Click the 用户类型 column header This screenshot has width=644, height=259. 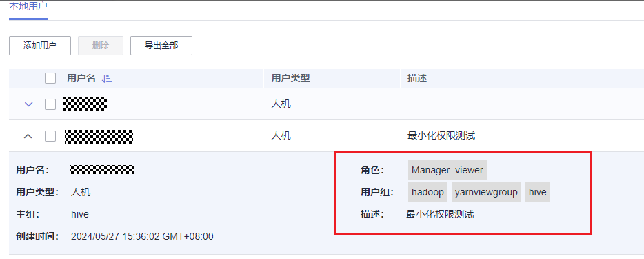[290, 79]
